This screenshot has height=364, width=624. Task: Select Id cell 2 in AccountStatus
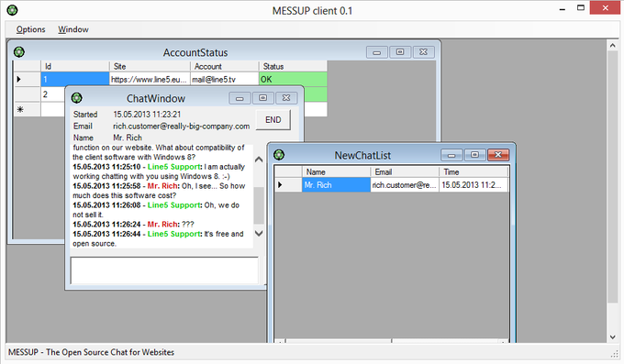click(52, 94)
